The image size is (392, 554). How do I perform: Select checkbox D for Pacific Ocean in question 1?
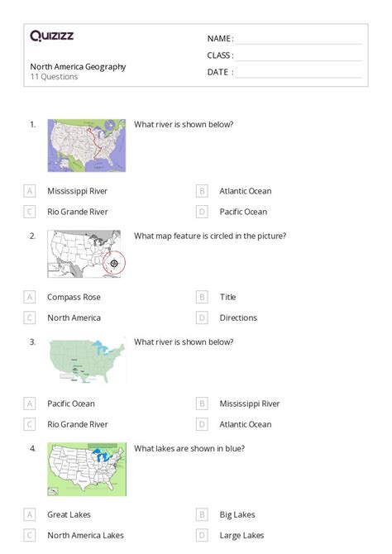[202, 212]
